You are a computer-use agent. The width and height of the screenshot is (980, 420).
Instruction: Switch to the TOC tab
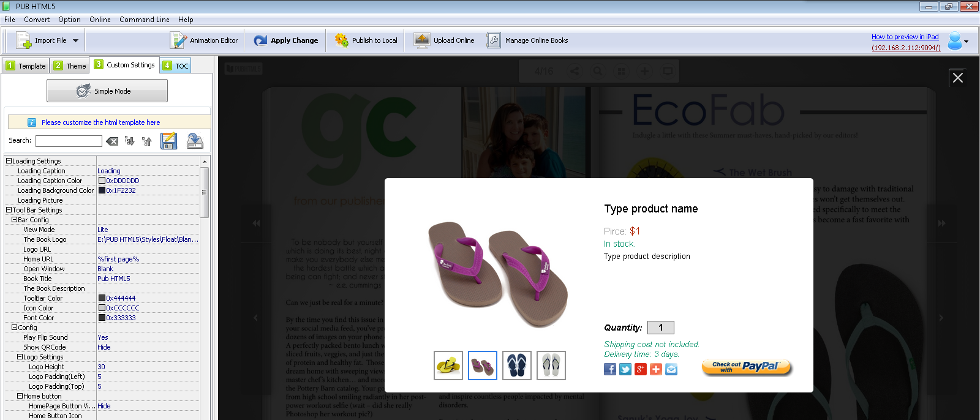pyautogui.click(x=176, y=66)
